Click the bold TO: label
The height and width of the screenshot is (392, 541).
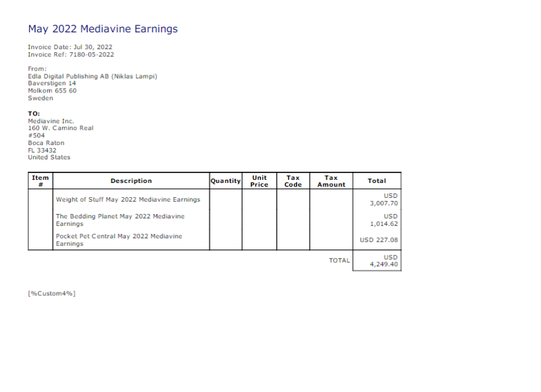tap(34, 114)
